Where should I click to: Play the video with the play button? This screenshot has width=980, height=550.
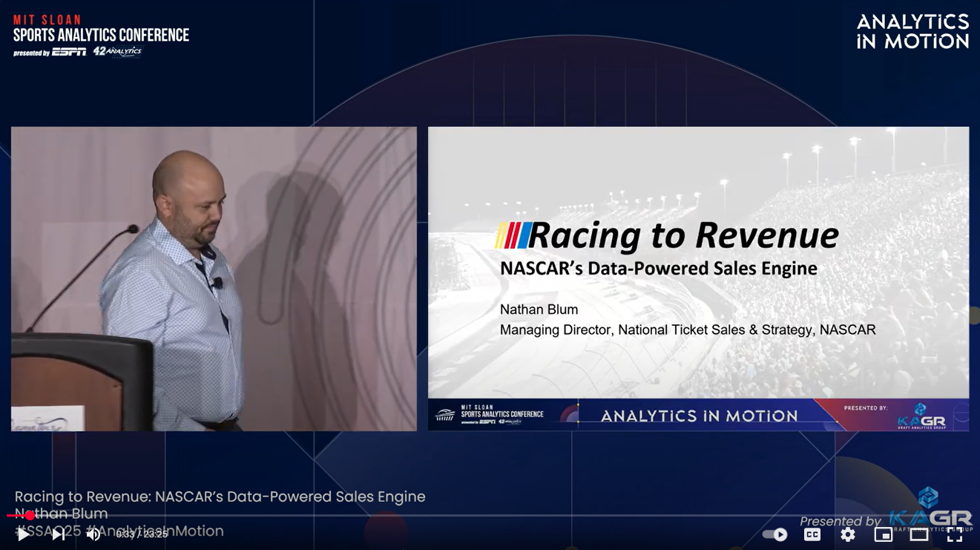coord(24,534)
